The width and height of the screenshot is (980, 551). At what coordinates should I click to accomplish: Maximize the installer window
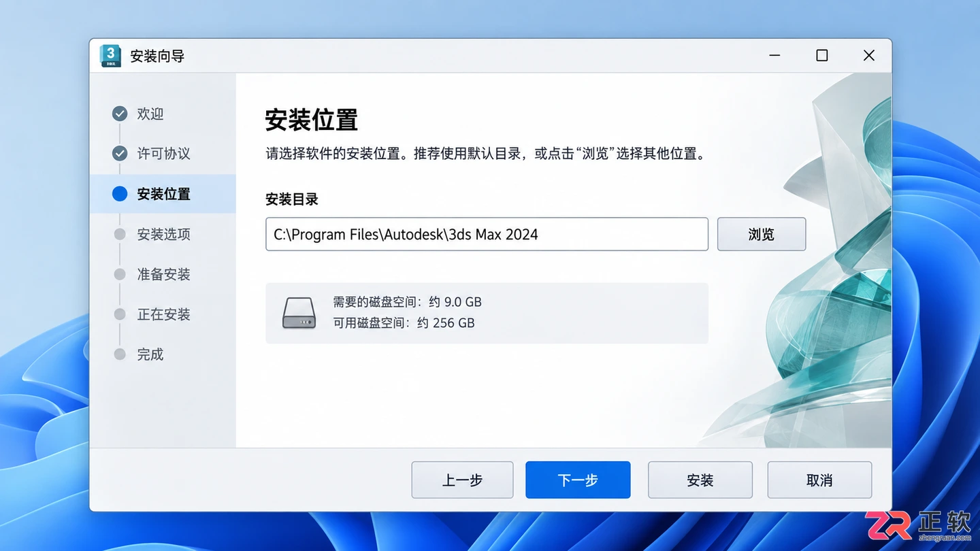[822, 56]
